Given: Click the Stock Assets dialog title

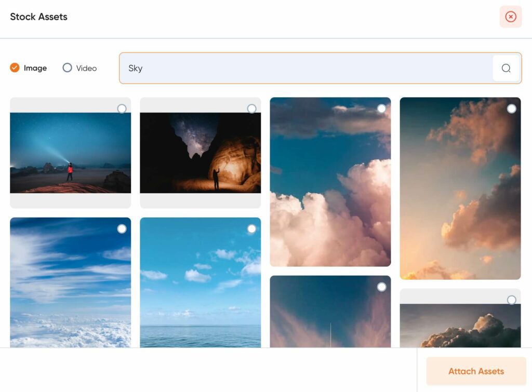Looking at the screenshot, I should coord(39,17).
